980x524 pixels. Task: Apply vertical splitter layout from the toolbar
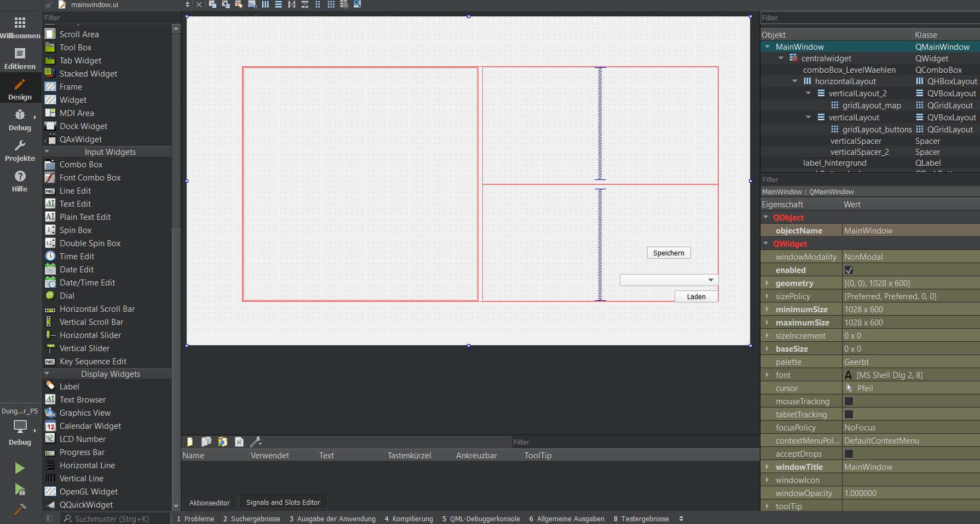point(304,4)
